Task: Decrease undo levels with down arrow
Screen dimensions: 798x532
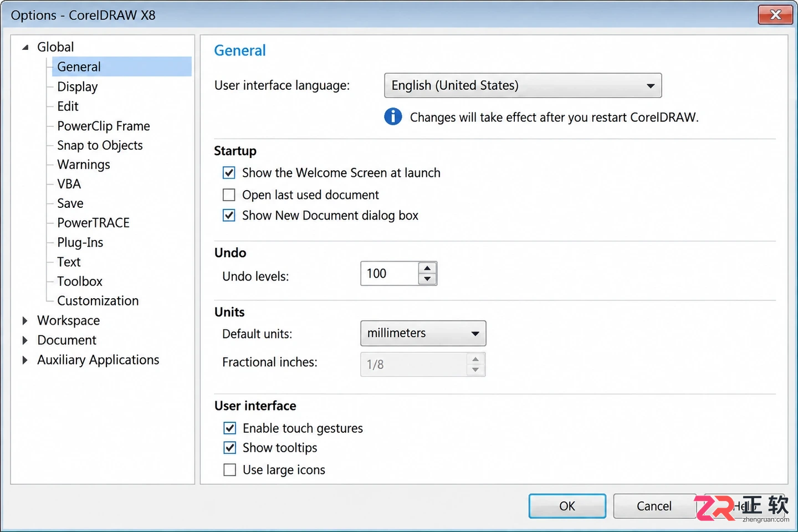Action: [x=427, y=279]
